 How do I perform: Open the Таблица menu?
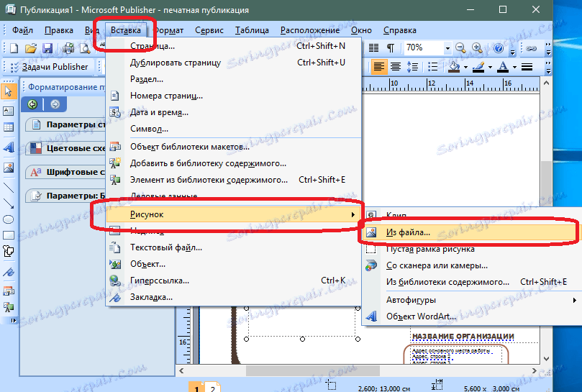pyautogui.click(x=252, y=30)
